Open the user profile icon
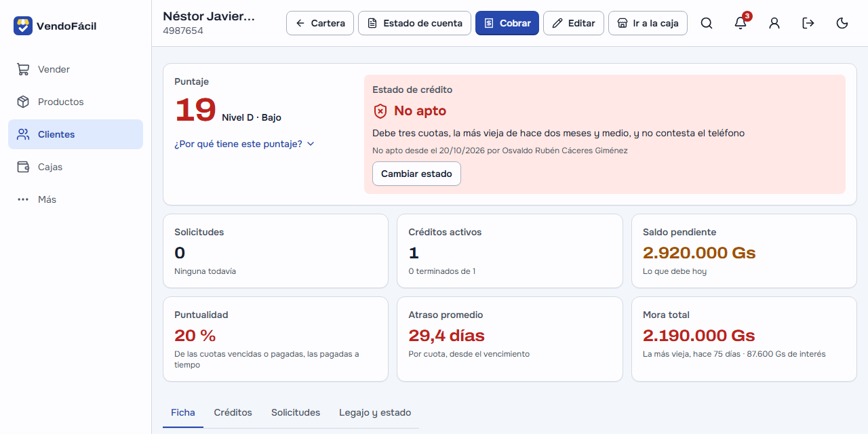Screen dimensions: 868x434 (x=774, y=23)
